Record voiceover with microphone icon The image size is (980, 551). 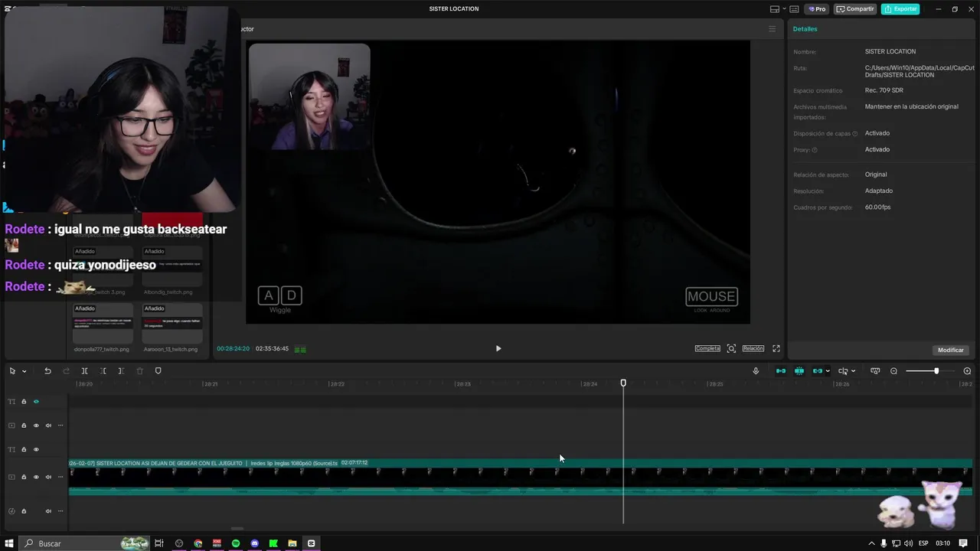[756, 371]
